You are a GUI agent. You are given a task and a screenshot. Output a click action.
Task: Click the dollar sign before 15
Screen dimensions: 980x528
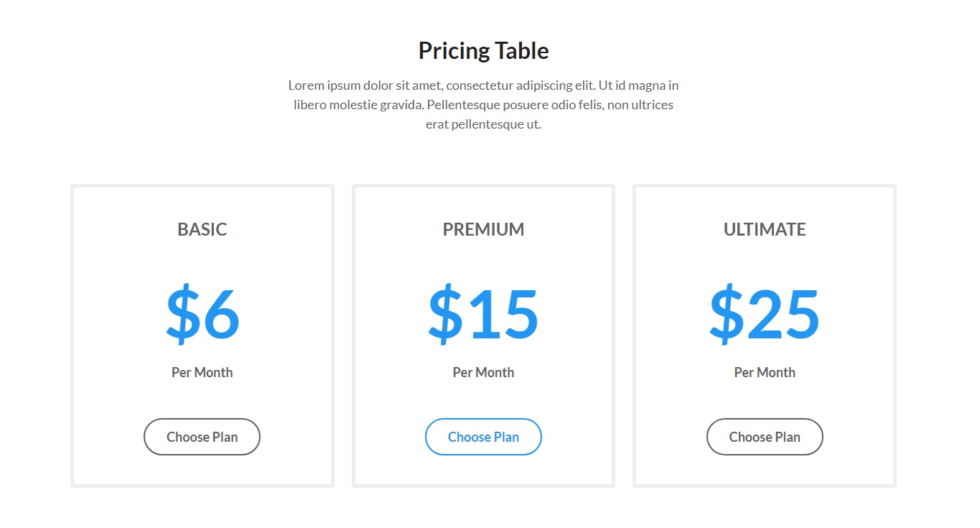pyautogui.click(x=445, y=314)
